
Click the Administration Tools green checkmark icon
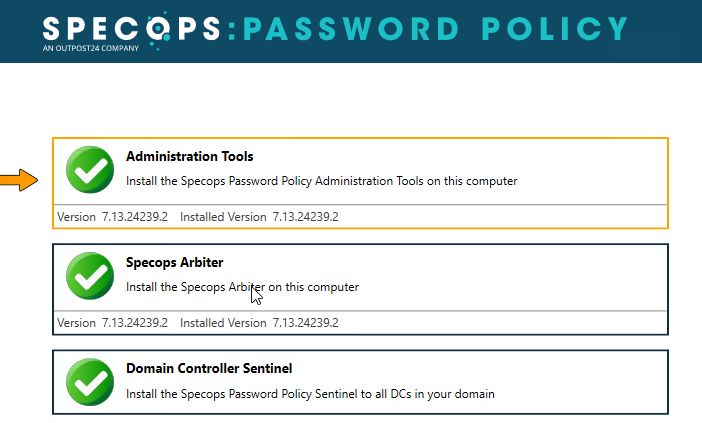pos(90,170)
